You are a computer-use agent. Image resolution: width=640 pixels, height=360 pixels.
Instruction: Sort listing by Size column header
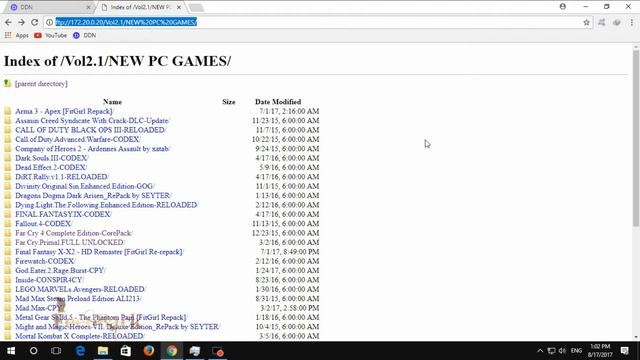tap(229, 102)
